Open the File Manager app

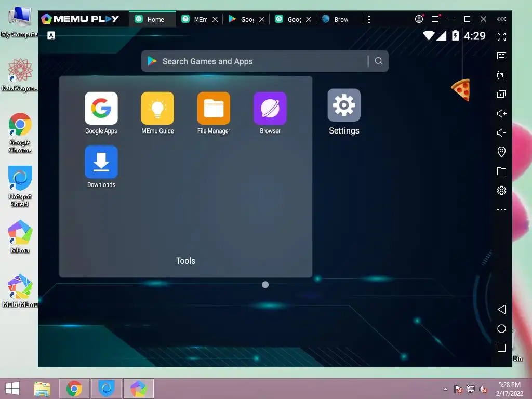(214, 108)
